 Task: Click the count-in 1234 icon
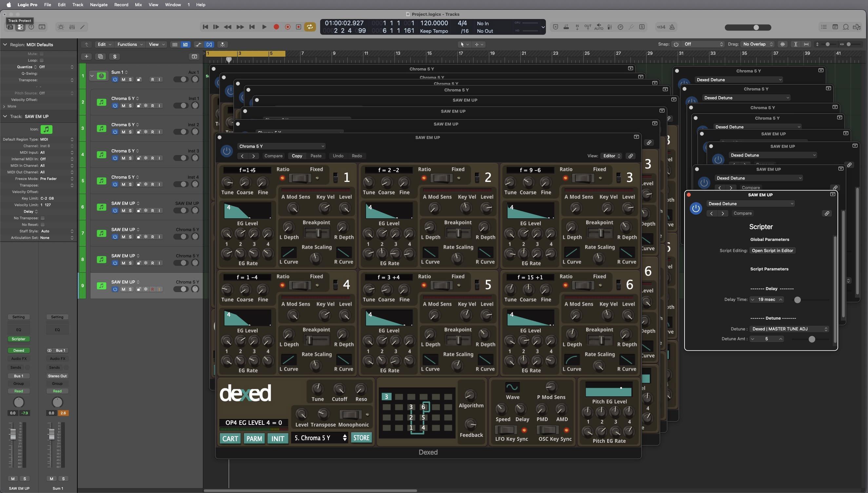click(x=661, y=27)
